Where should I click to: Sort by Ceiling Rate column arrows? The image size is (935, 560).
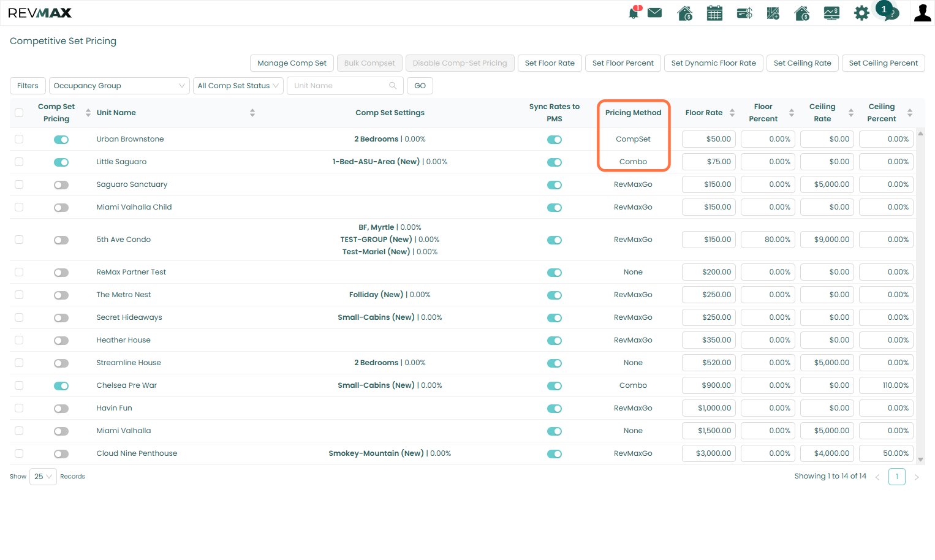[851, 113]
